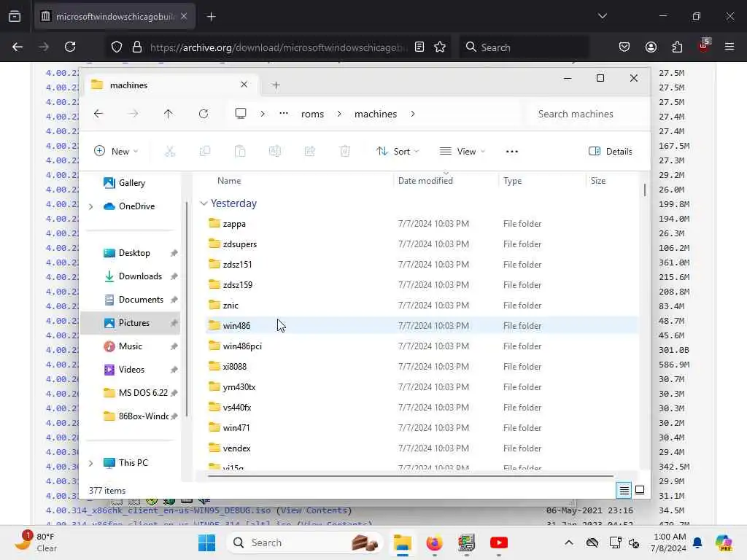747x560 pixels.
Task: Open a new Firefox tab
Action: pos(211,17)
